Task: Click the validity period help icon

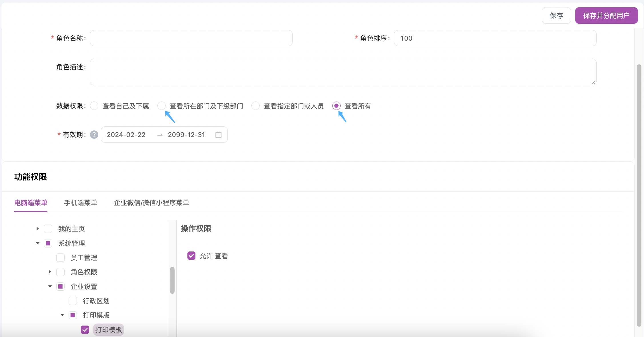Action: pyautogui.click(x=94, y=134)
